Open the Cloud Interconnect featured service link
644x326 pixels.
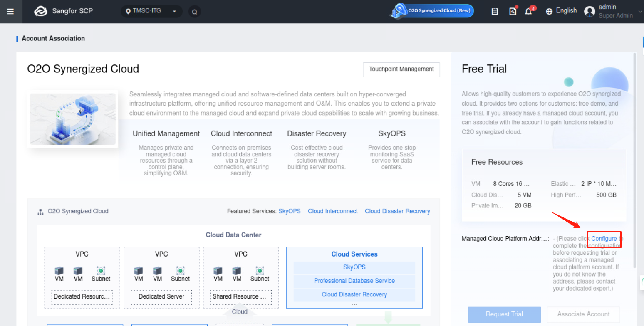333,211
